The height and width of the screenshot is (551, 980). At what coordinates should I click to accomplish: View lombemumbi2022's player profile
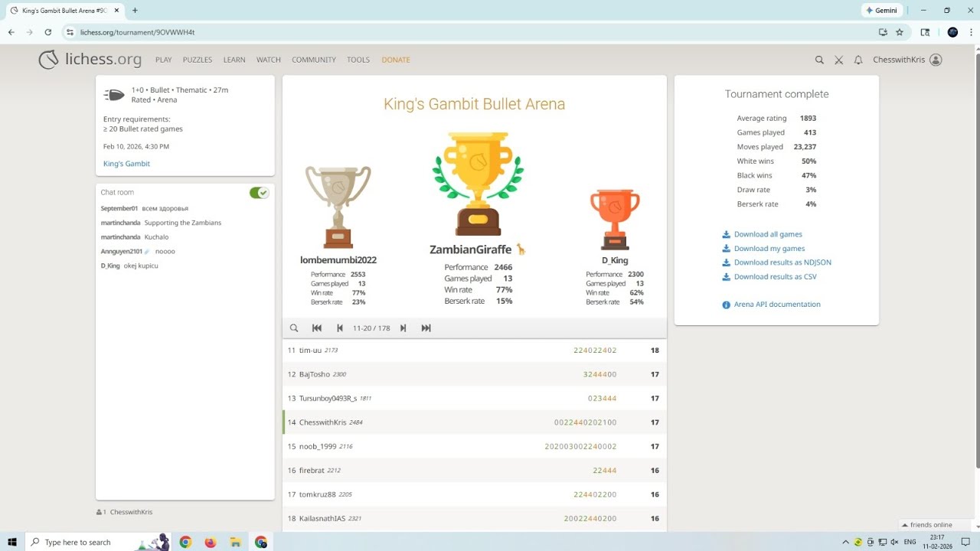tap(338, 260)
